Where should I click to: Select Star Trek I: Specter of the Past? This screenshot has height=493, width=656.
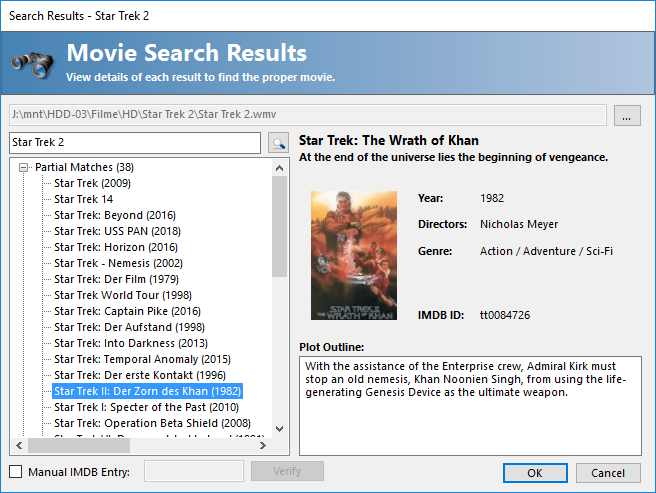pos(146,407)
